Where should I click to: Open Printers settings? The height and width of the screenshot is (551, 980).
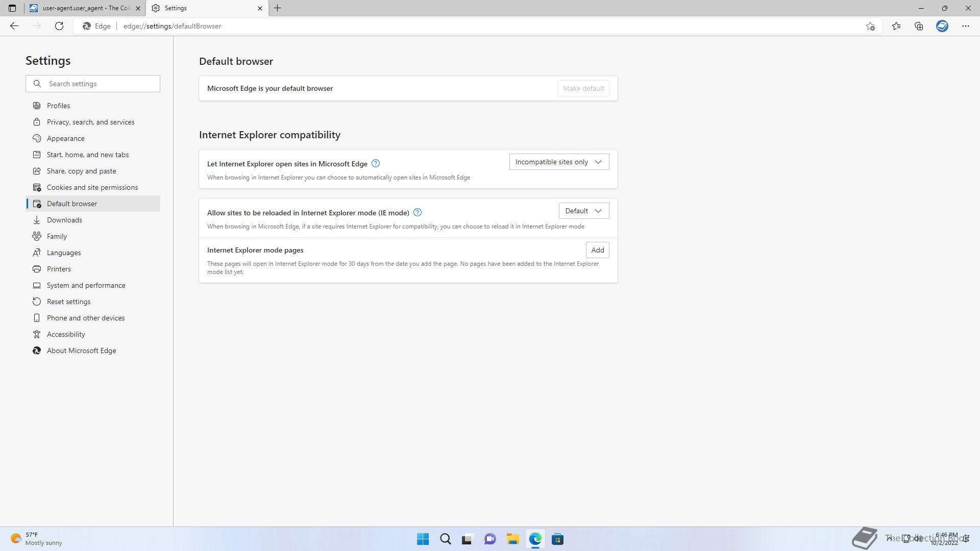click(x=93, y=269)
